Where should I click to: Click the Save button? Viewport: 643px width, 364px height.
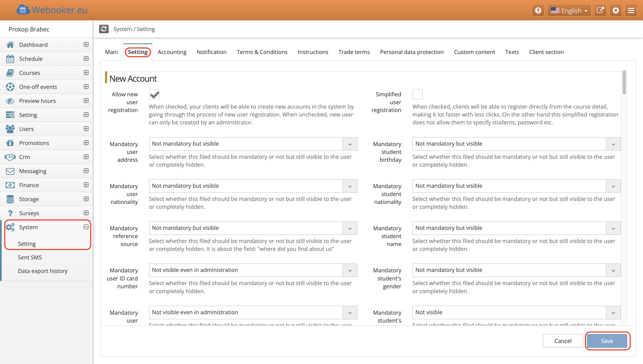tap(607, 341)
